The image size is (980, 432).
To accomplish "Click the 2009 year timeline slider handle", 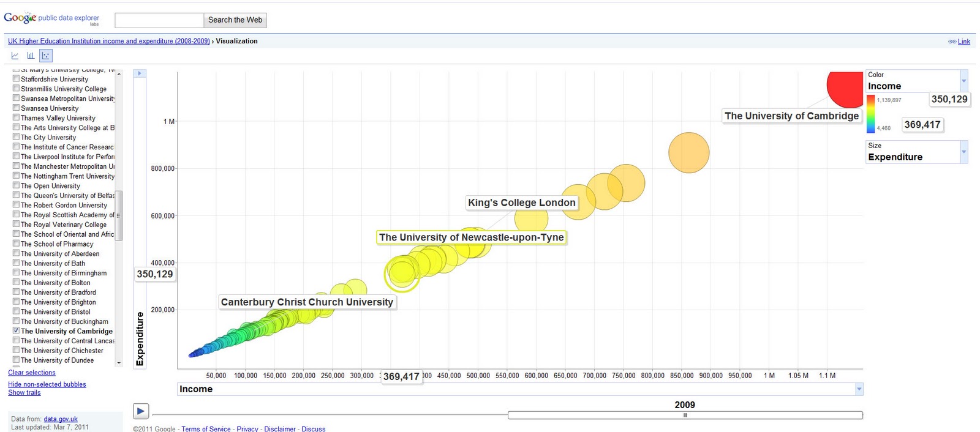I will (x=685, y=415).
